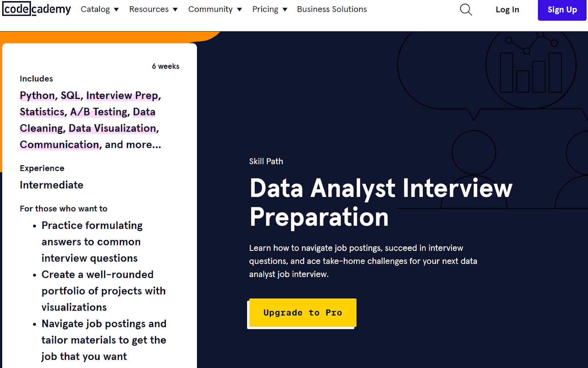This screenshot has width=588, height=368.
Task: Click the Python skill link
Action: 37,96
